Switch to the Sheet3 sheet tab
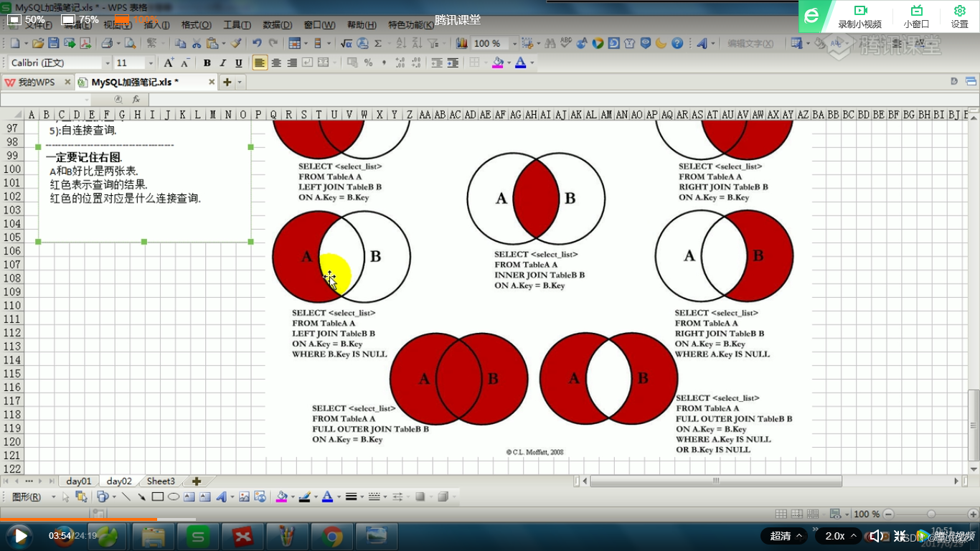 point(161,481)
